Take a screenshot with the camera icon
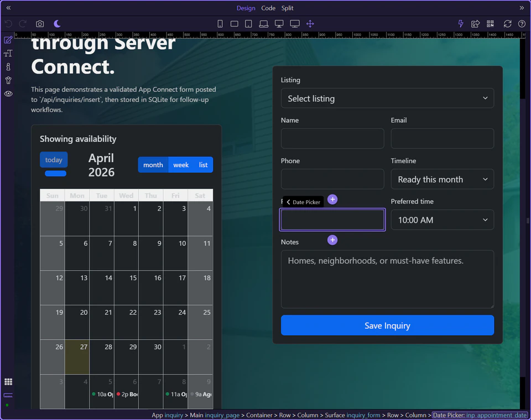This screenshot has height=420, width=531. click(39, 23)
